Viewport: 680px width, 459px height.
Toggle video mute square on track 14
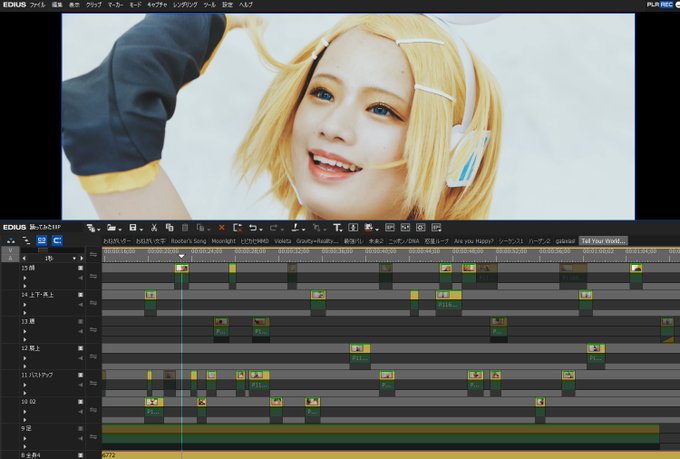[80, 295]
